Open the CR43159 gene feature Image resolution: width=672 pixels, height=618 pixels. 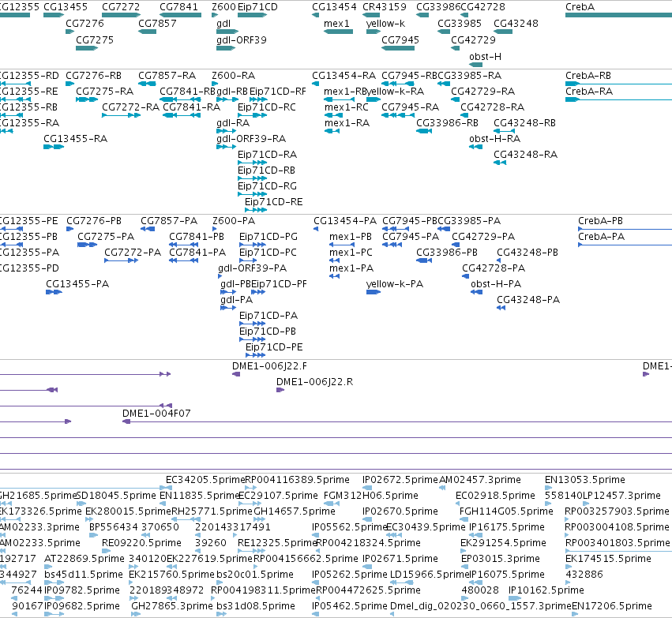(371, 15)
